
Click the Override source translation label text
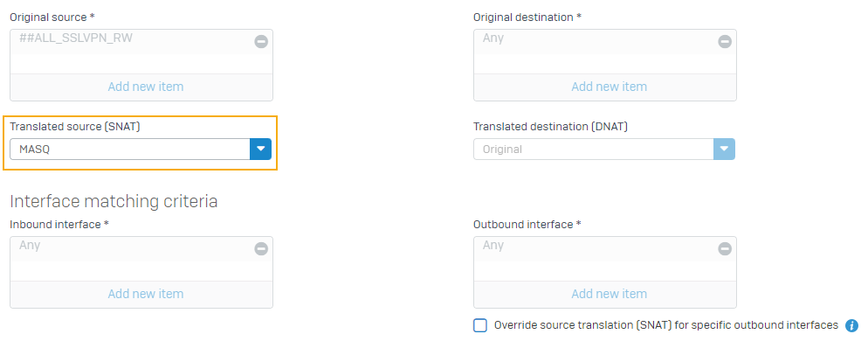coord(666,325)
